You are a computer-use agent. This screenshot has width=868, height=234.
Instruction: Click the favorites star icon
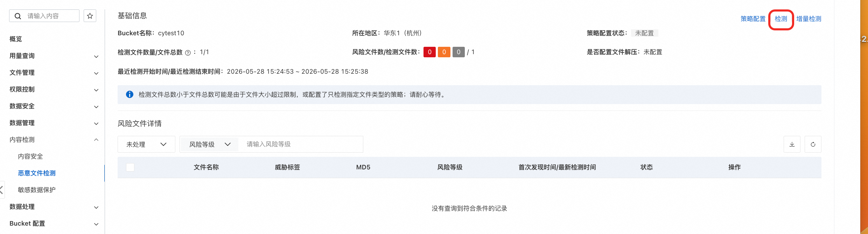(90, 16)
